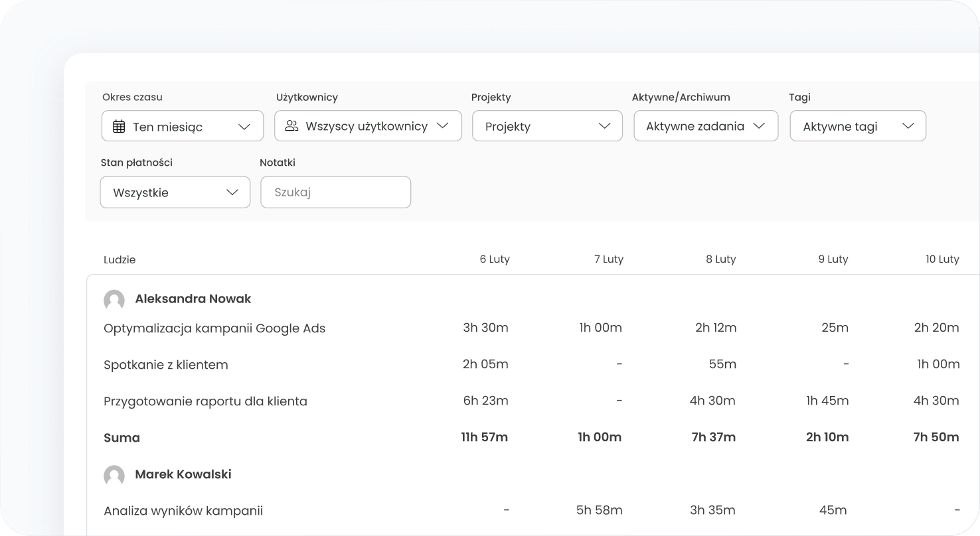The width and height of the screenshot is (980, 536).
Task: Click Marek Kowalski's avatar icon
Action: click(x=114, y=476)
